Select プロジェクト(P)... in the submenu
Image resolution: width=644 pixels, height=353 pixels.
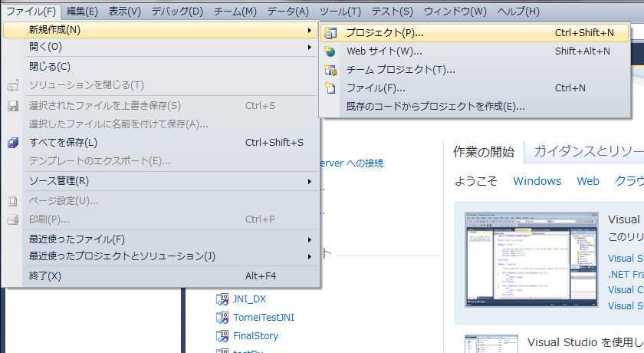coord(475,33)
